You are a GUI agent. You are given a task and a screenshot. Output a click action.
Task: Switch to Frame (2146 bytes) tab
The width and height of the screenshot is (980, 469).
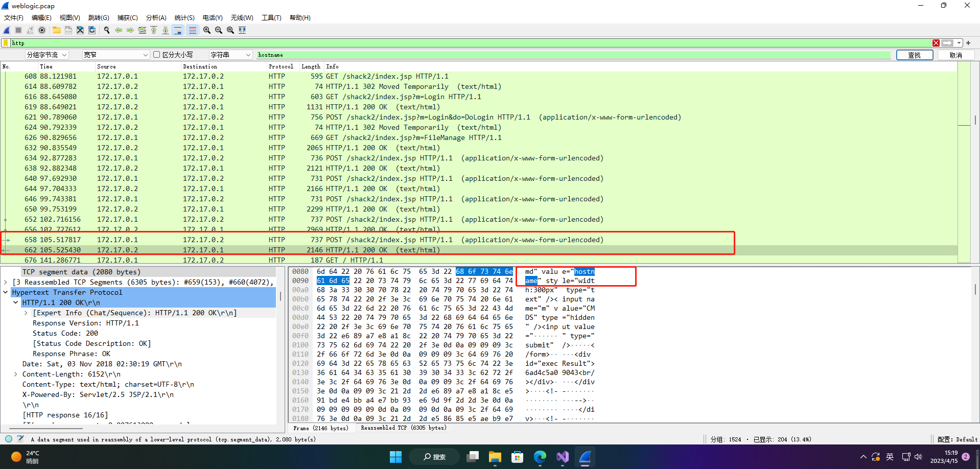pyautogui.click(x=321, y=428)
